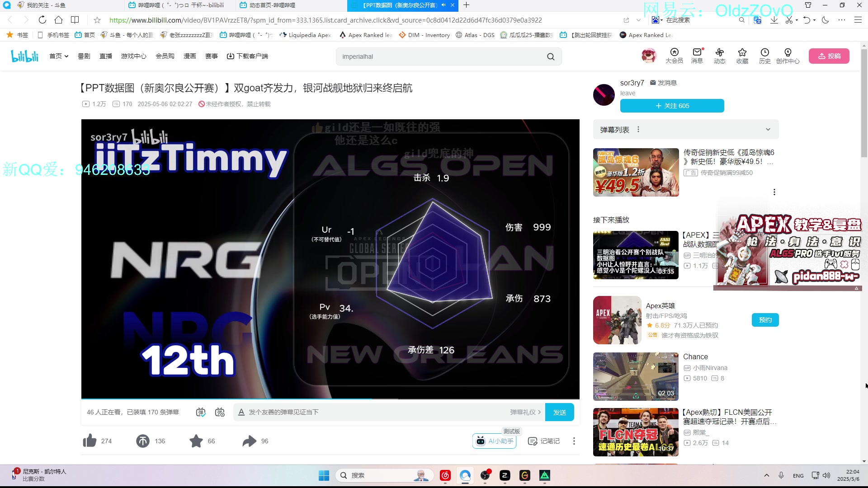Open the AI小助手 assistant

(x=495, y=441)
